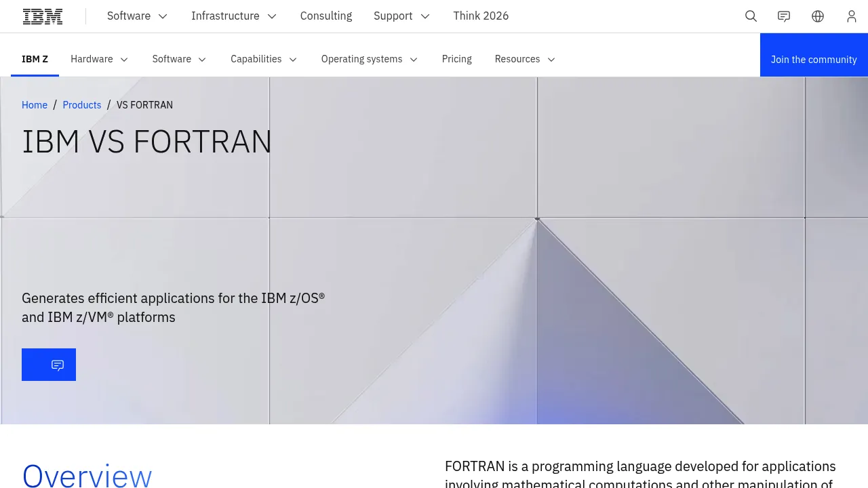Open the user profile icon
Image resolution: width=868 pixels, height=488 pixels.
click(852, 16)
